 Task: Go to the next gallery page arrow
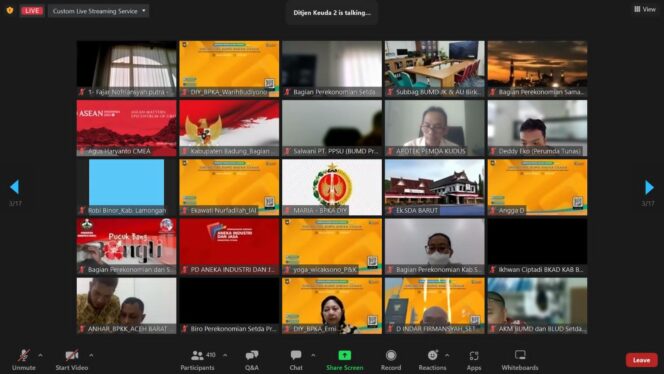[649, 187]
